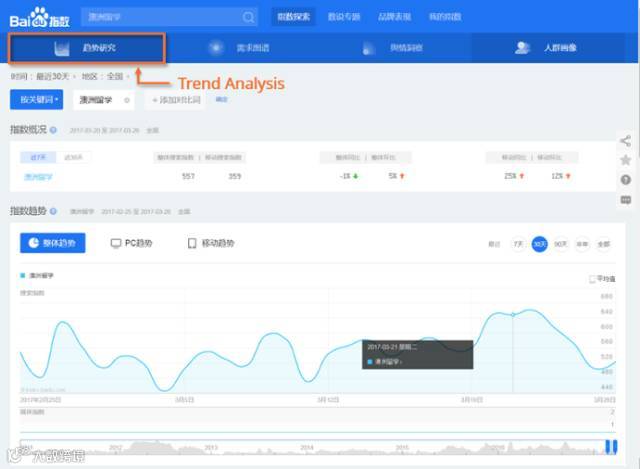This screenshot has height=469, width=640.
Task: Open the 澳洲留学 link in overview table
Action: (38, 177)
